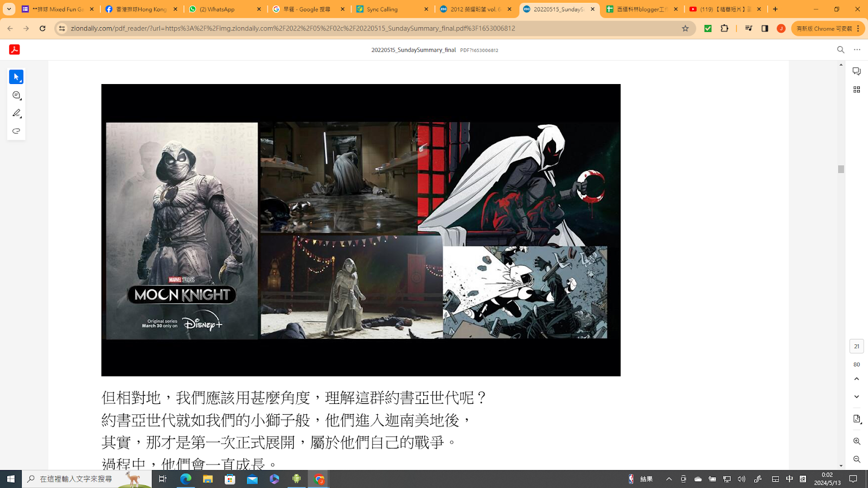Screen dimensions: 868x488
Task: Open the comments panel icon
Action: [x=857, y=72]
